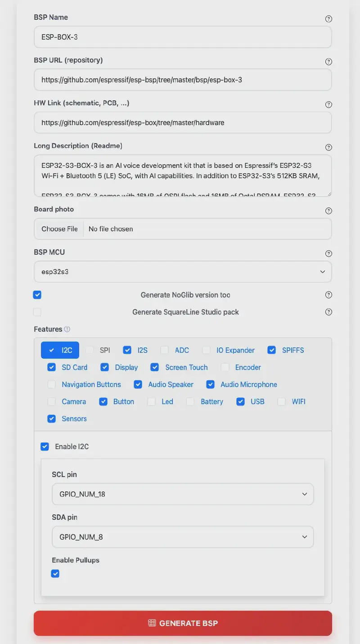Open help icon for BSP Name

tap(328, 19)
